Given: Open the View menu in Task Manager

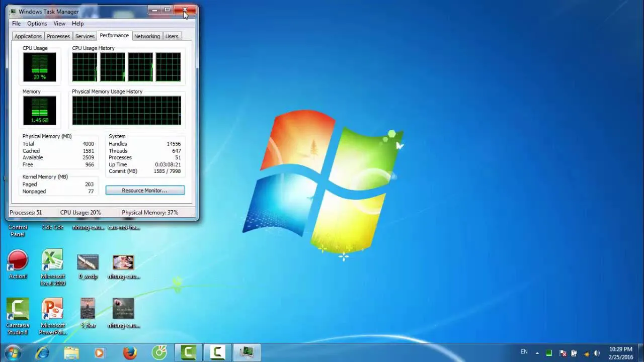Looking at the screenshot, I should pyautogui.click(x=59, y=23).
